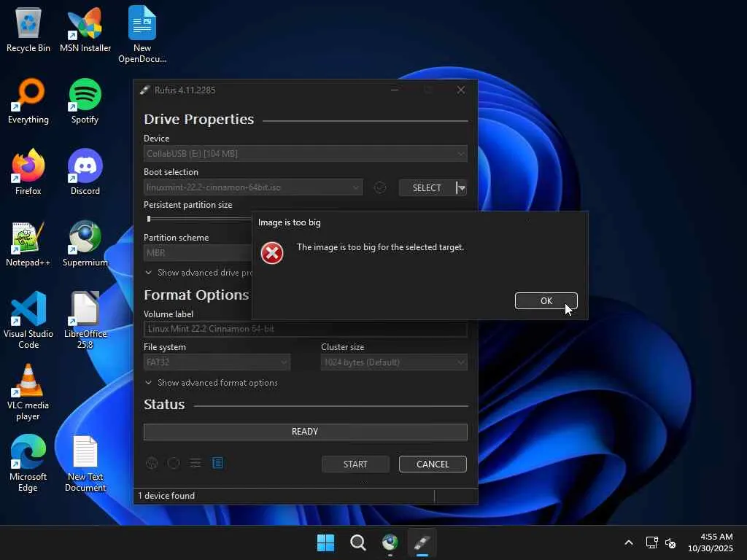Click the Volume label field
Screen dimensions: 747x560
306,329
